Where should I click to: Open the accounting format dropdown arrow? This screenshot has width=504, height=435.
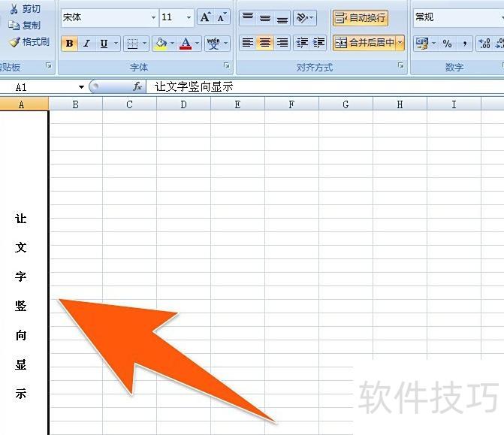pyautogui.click(x=433, y=44)
